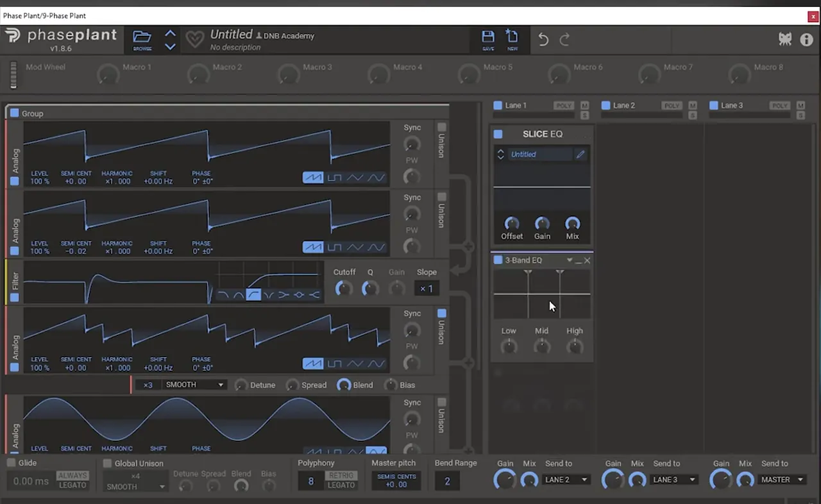Adjust the filter Cutoff knob
821x504 pixels.
tap(344, 289)
